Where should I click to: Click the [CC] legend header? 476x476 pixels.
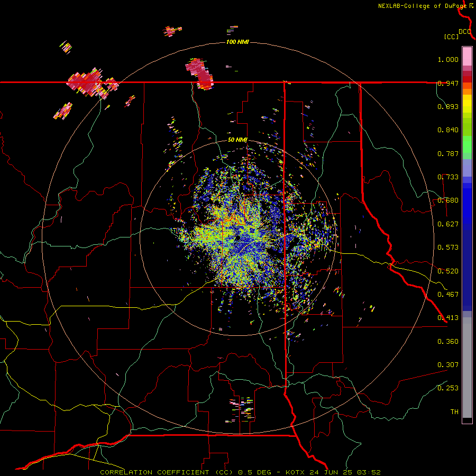click(452, 36)
